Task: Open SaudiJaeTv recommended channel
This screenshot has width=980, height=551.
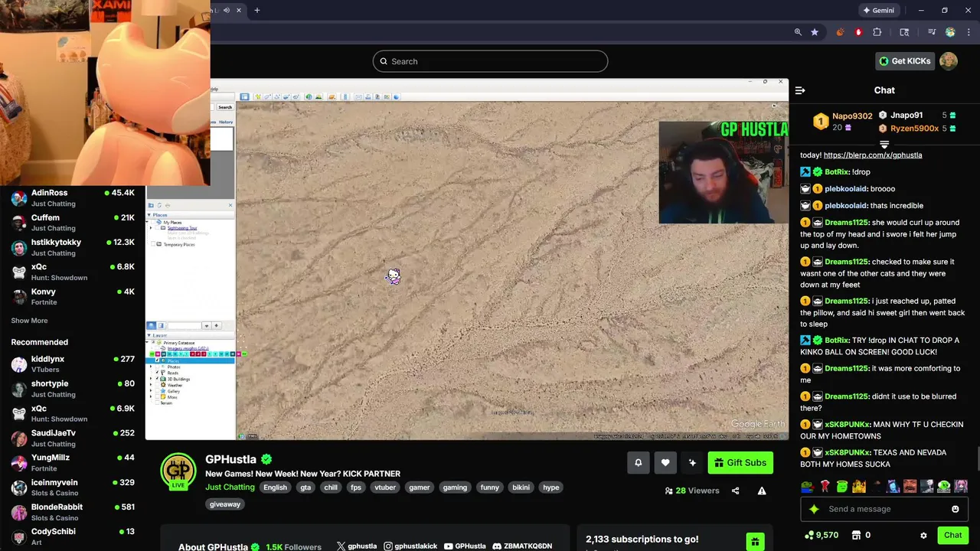Action: tap(73, 439)
